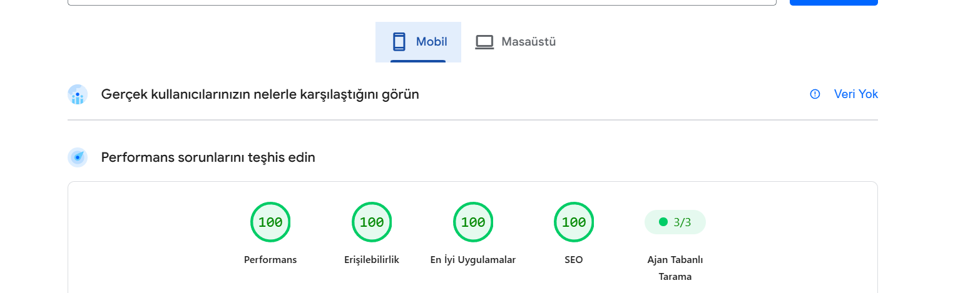
Task: Switch to the Mobil tab label
Action: point(432,42)
